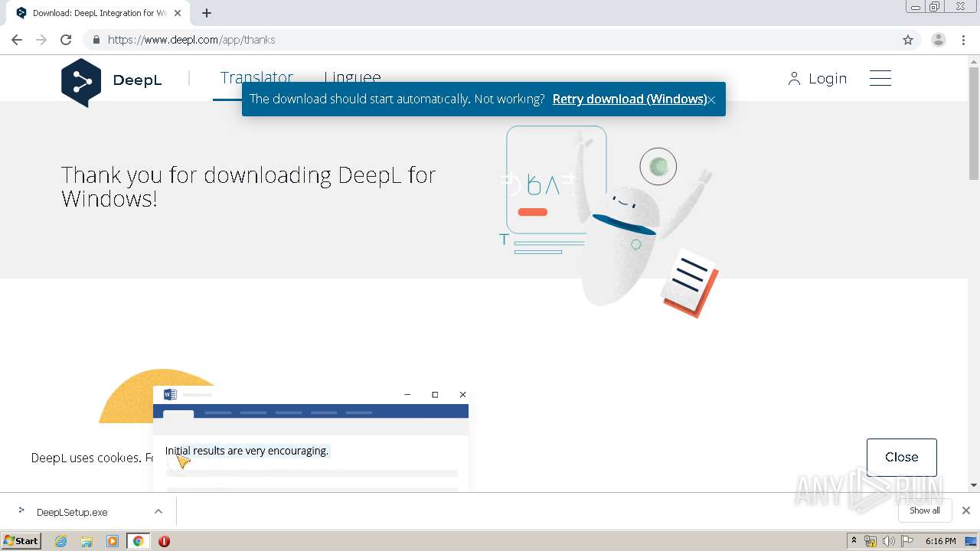Open the DeepL hamburger menu
980x551 pixels.
click(x=880, y=78)
